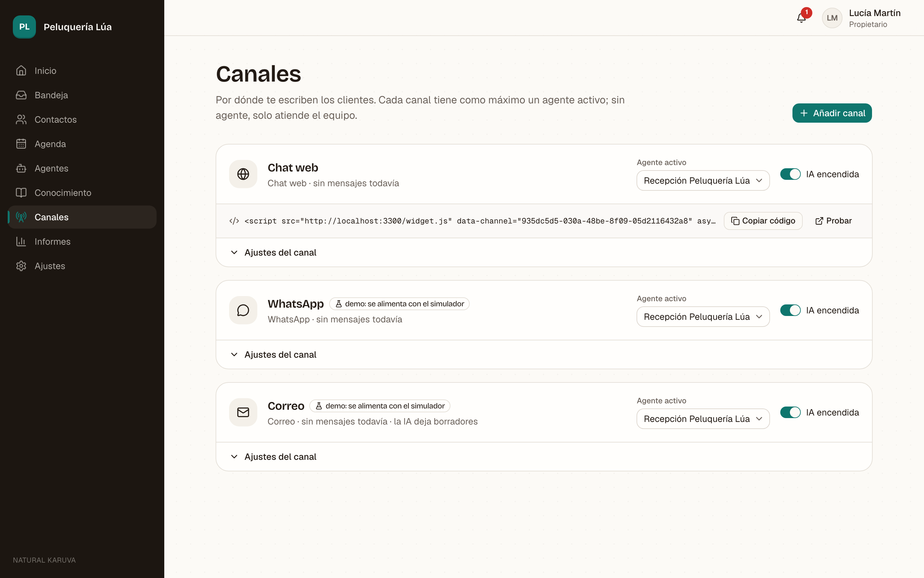Click the Copiar código button

pyautogui.click(x=763, y=221)
